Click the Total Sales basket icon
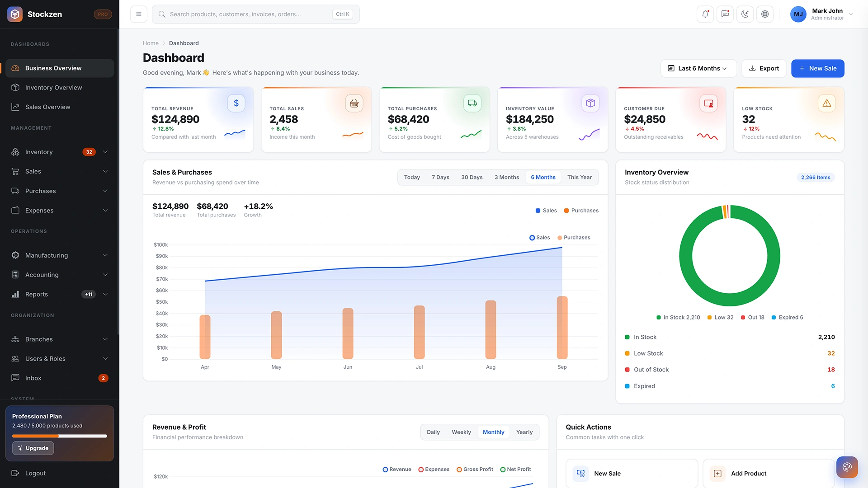 354,103
